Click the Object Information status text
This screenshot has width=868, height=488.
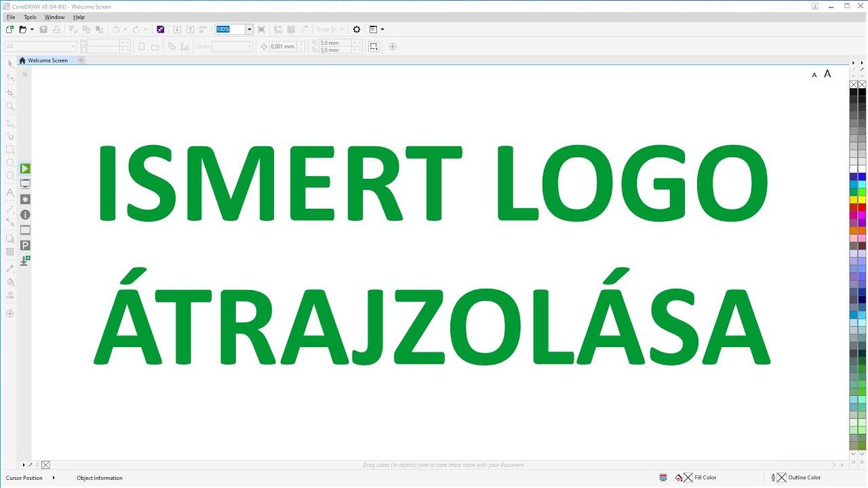click(100, 478)
